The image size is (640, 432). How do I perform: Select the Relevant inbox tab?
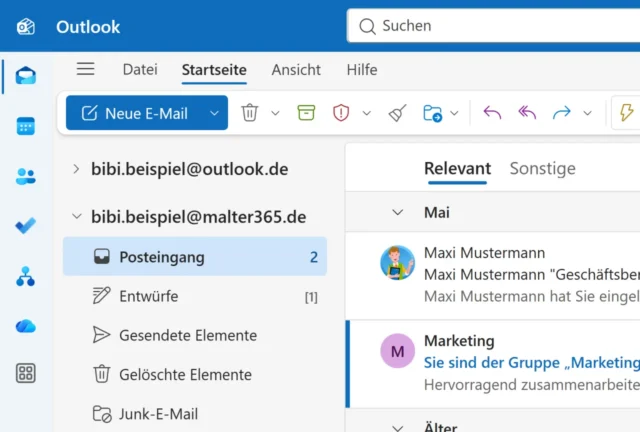pyautogui.click(x=457, y=168)
